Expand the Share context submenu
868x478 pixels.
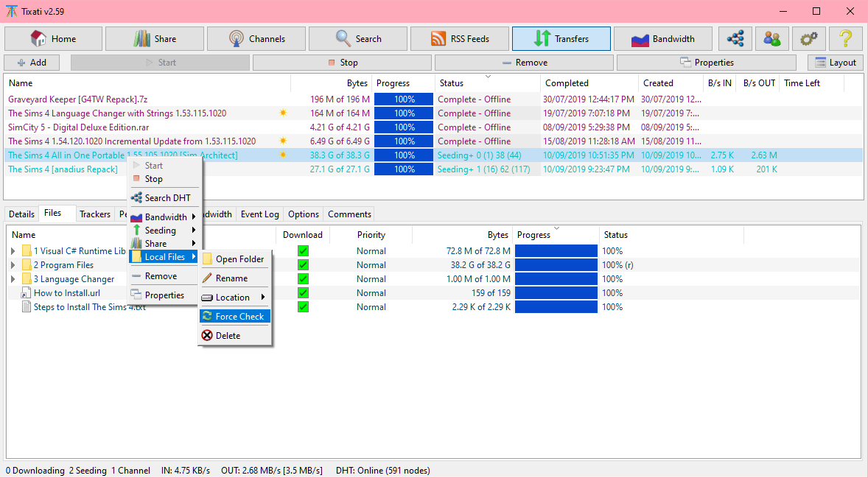pos(164,244)
